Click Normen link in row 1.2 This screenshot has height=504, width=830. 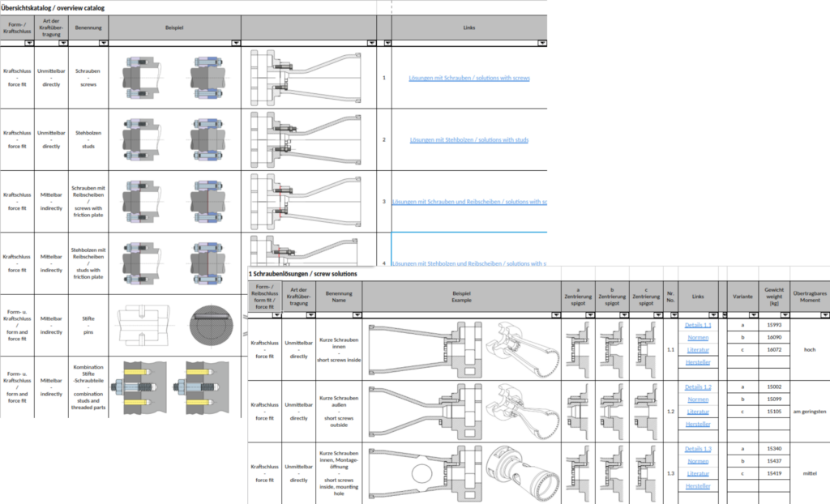pos(698,399)
